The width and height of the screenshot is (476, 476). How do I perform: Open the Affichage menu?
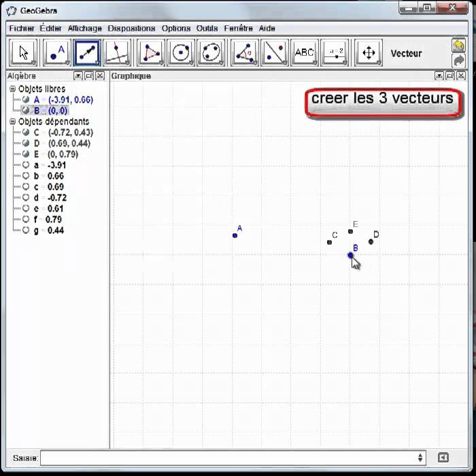[85, 29]
